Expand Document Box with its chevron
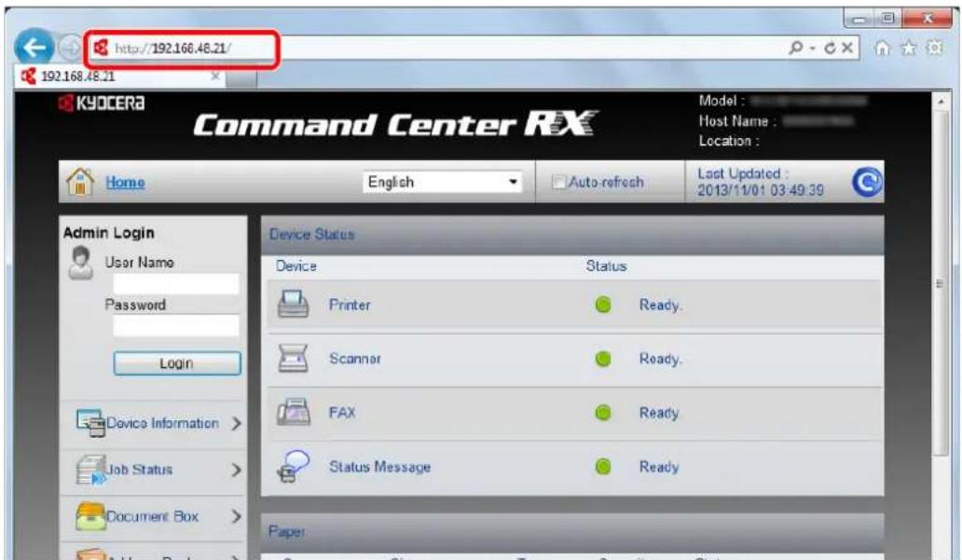 (x=236, y=516)
